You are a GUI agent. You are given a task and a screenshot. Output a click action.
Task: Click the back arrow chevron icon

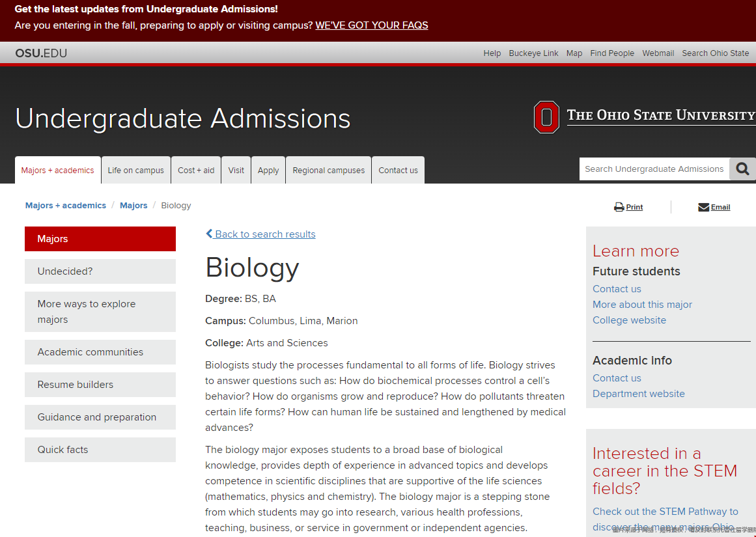click(x=209, y=234)
